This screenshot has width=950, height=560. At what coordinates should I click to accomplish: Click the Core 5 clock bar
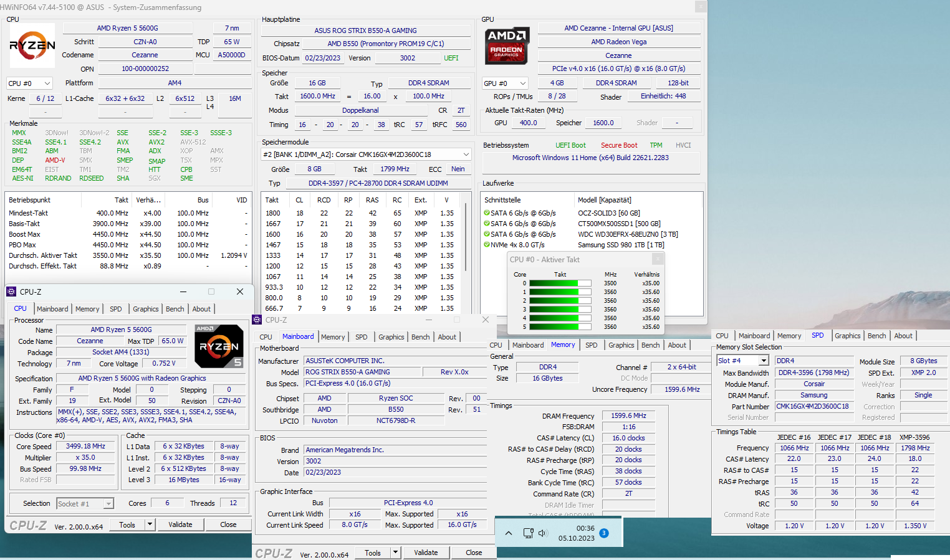[x=560, y=327]
